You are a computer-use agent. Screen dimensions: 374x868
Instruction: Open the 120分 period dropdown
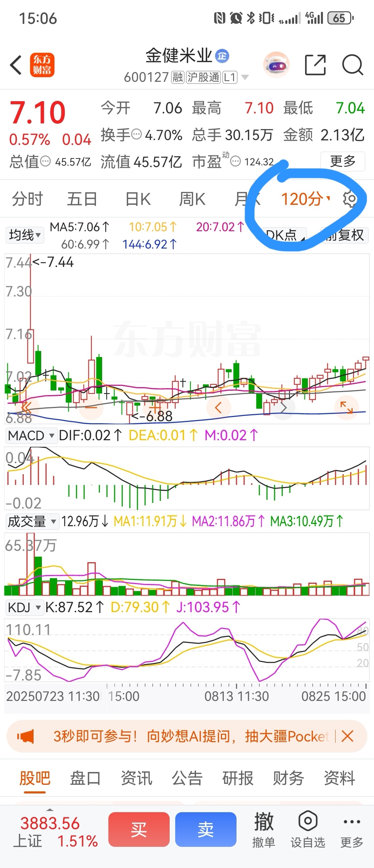305,199
